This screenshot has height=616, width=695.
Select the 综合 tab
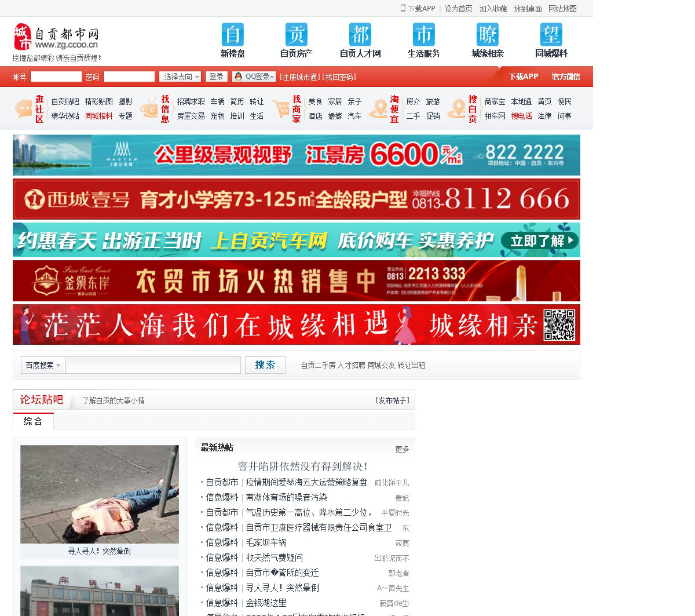33,421
